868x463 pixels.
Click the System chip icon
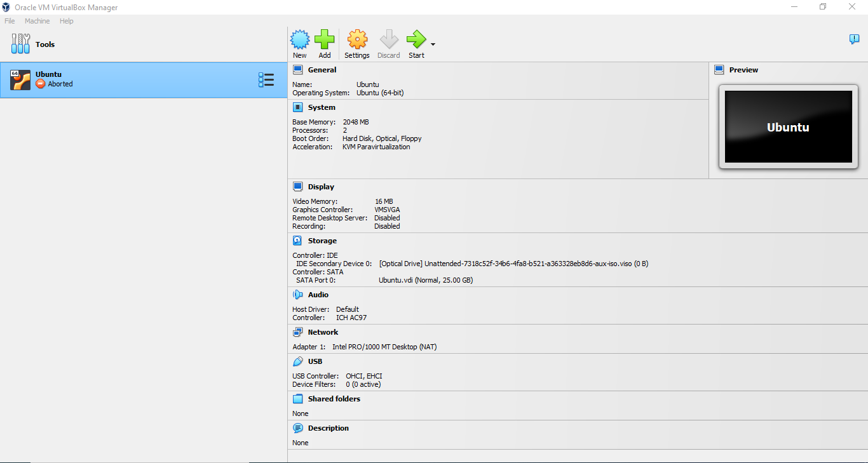(x=297, y=107)
